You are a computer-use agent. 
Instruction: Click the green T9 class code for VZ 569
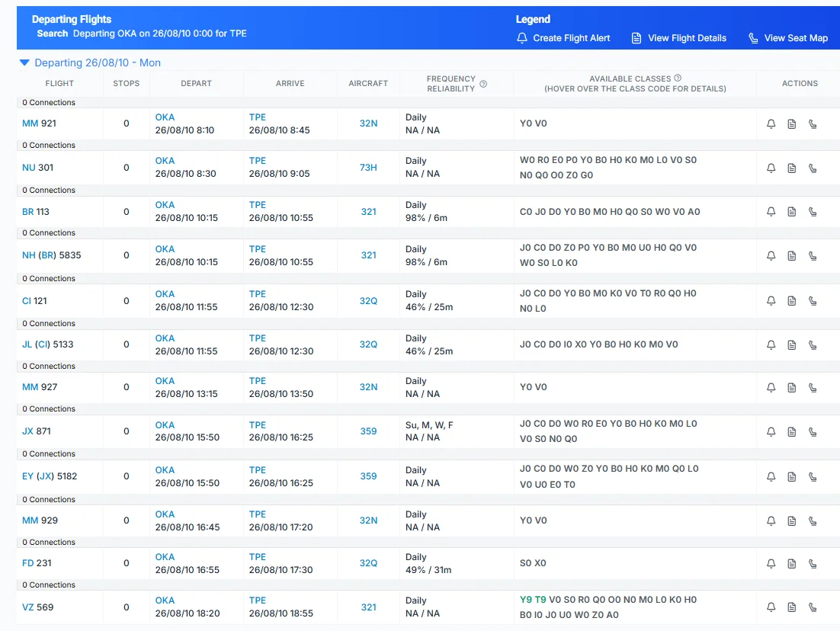[540, 600]
